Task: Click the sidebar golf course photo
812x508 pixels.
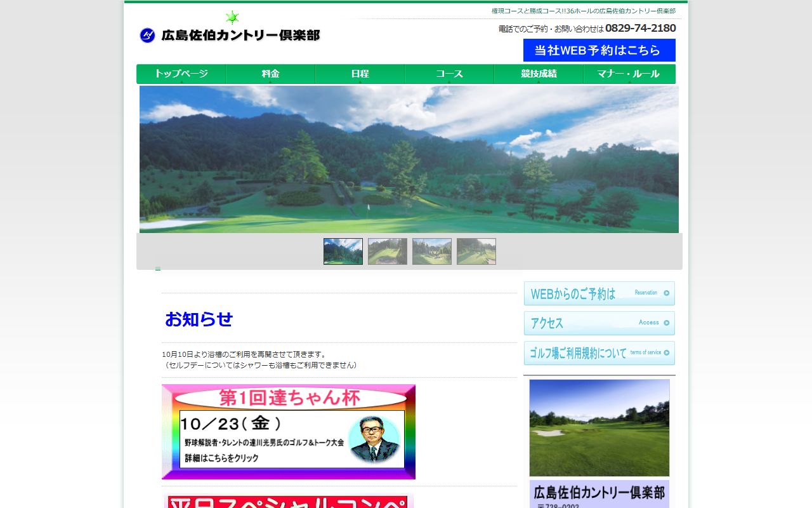Action: [599, 428]
